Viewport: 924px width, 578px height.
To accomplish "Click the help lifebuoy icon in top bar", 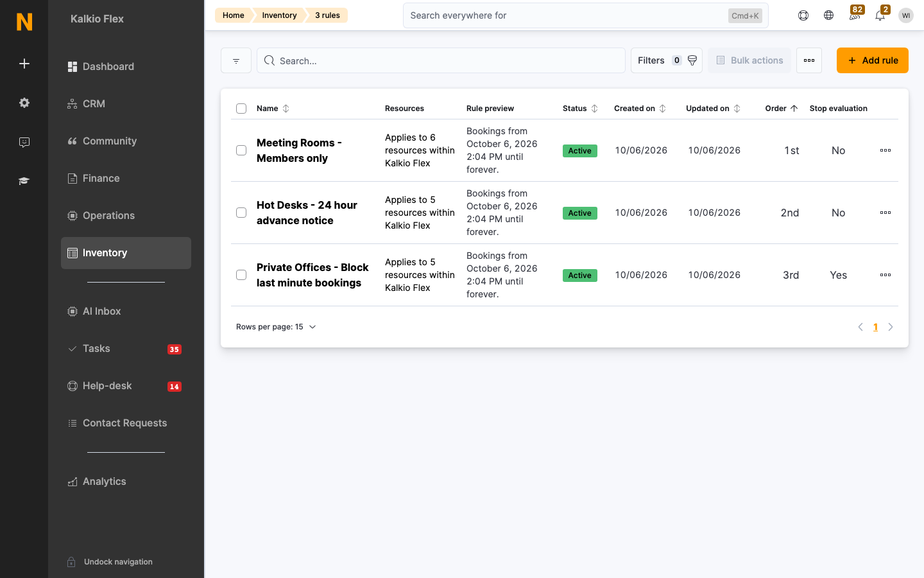I will point(803,15).
